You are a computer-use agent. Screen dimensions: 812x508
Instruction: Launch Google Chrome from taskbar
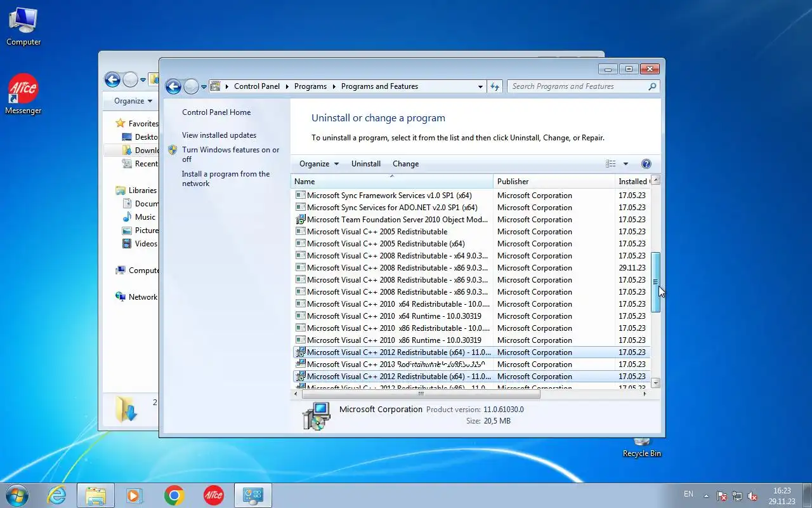tap(174, 495)
